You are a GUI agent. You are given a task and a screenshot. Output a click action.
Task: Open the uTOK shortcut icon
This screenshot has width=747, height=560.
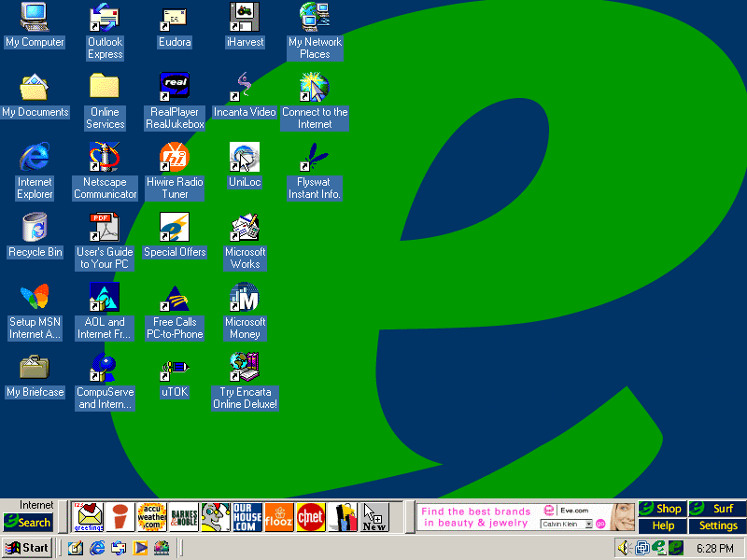click(x=175, y=367)
